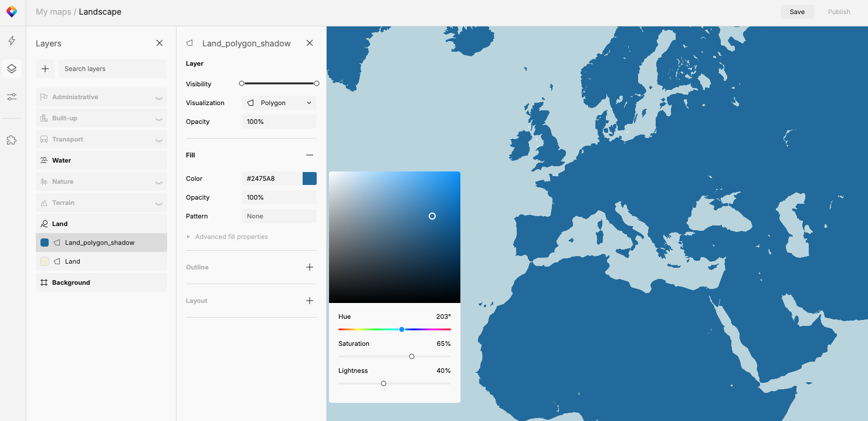The width and height of the screenshot is (868, 421).
Task: Expand the Outline section
Action: tap(310, 267)
